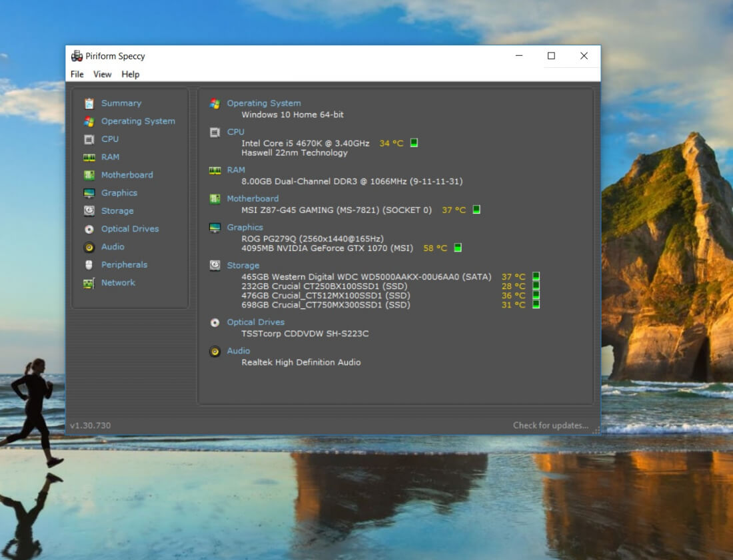Click the Check for updates link

click(x=550, y=425)
